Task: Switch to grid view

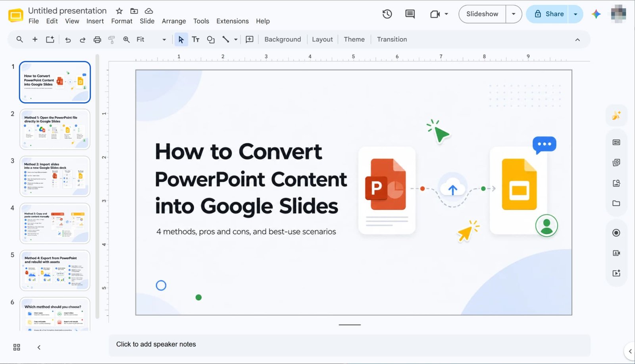Action: (17, 347)
